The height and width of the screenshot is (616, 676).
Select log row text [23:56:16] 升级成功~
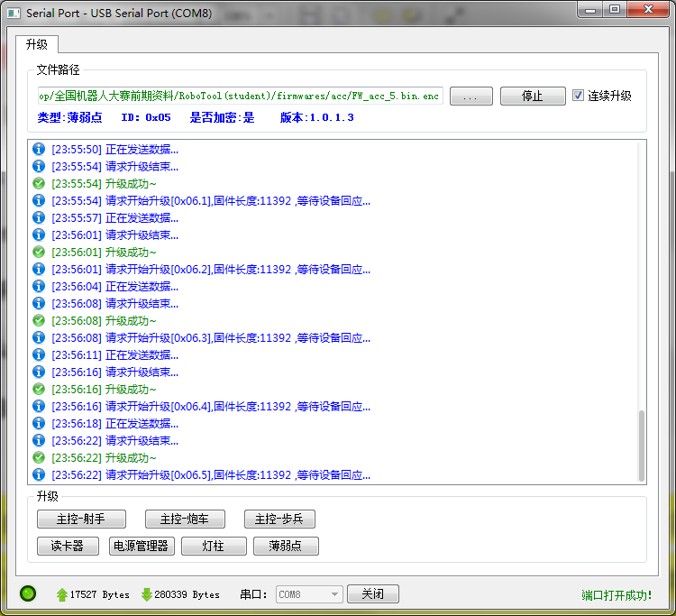[x=104, y=389]
